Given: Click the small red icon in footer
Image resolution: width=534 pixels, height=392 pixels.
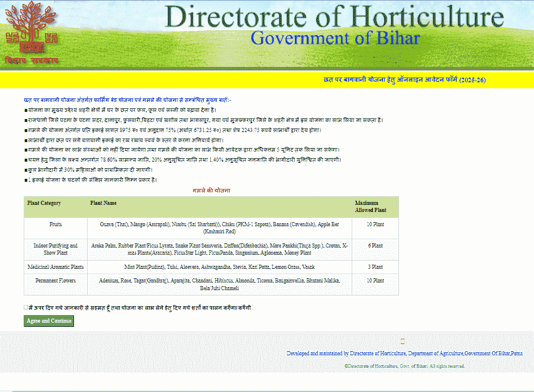Looking at the screenshot, I should point(403,341).
